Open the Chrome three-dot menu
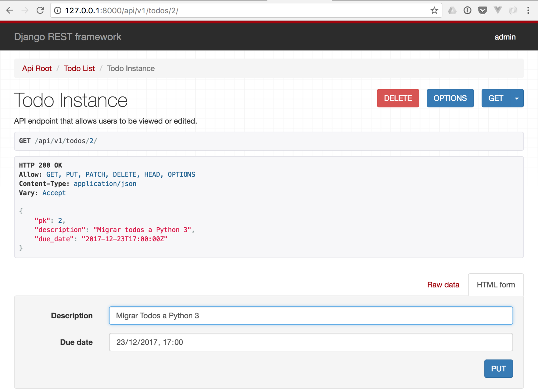The width and height of the screenshot is (538, 392). [528, 11]
